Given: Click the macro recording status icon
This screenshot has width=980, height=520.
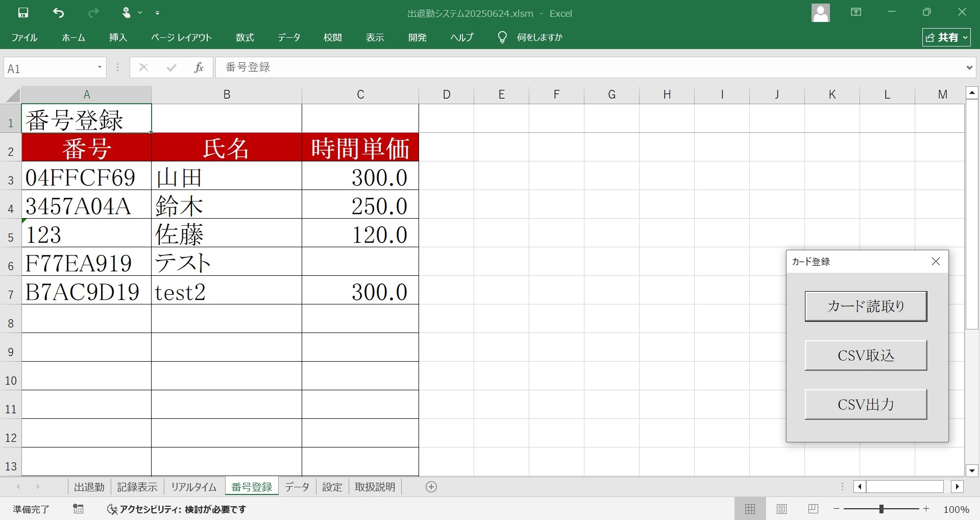Looking at the screenshot, I should tap(78, 509).
